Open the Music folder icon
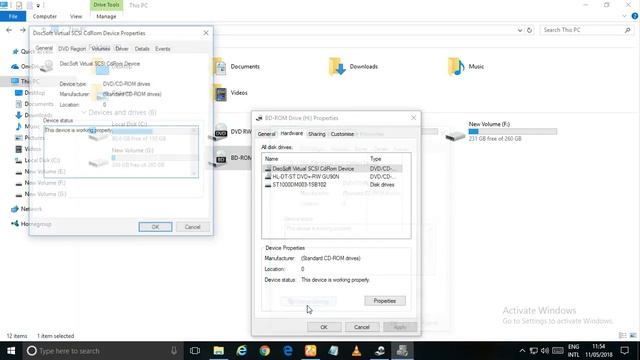 click(456, 67)
